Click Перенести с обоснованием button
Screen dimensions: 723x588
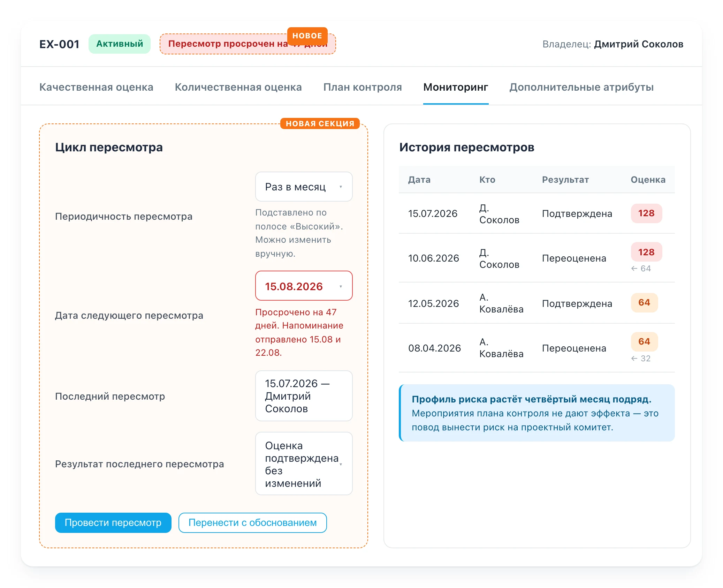point(252,522)
